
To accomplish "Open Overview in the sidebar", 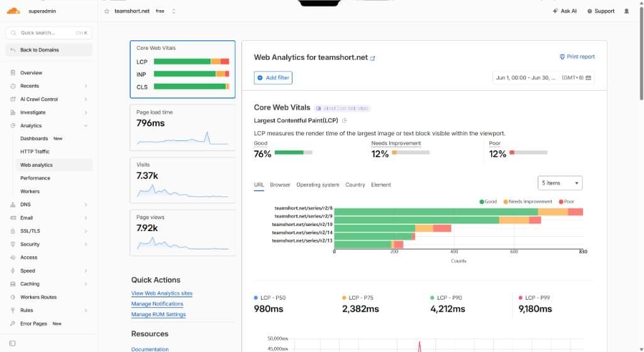I will coord(31,73).
